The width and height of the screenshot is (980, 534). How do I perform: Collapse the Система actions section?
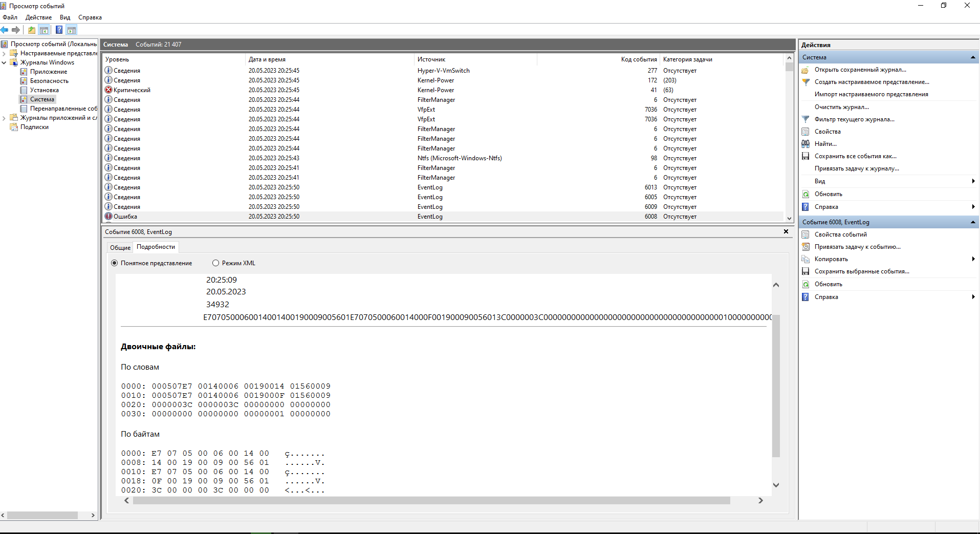point(973,57)
